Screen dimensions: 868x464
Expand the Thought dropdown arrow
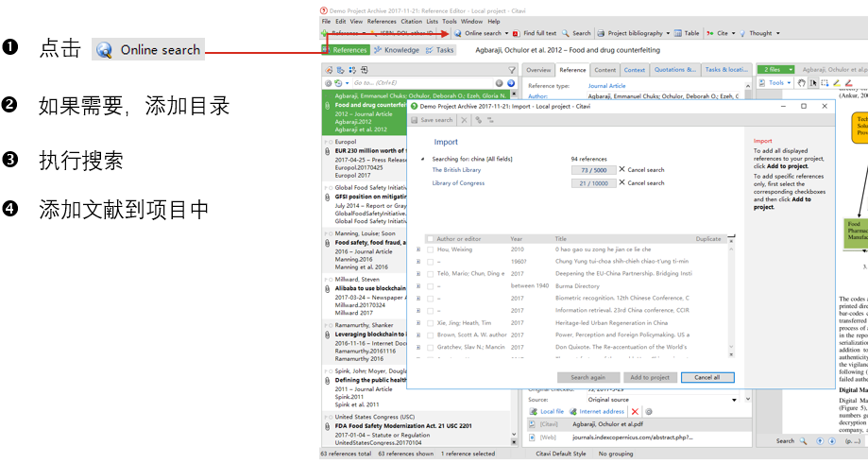[777, 33]
